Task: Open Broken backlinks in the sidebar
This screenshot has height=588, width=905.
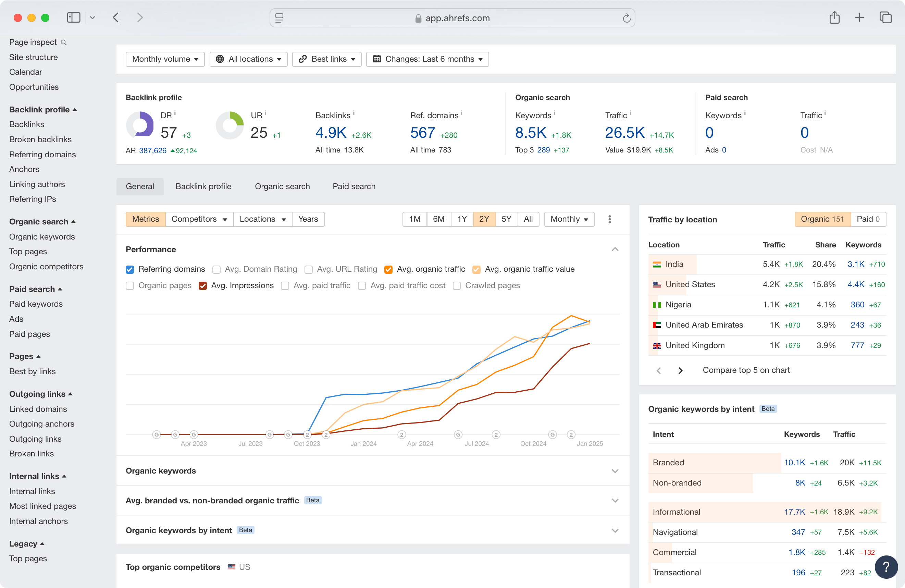Action: point(40,139)
